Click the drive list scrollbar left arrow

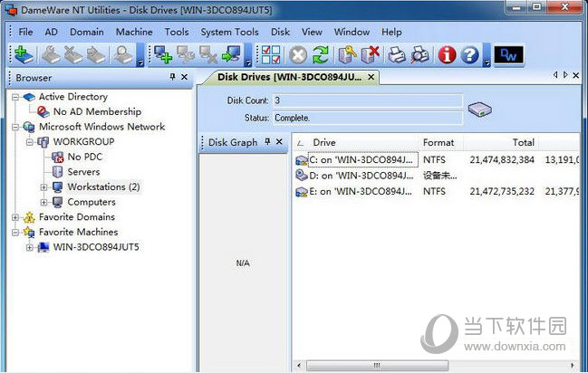click(299, 365)
